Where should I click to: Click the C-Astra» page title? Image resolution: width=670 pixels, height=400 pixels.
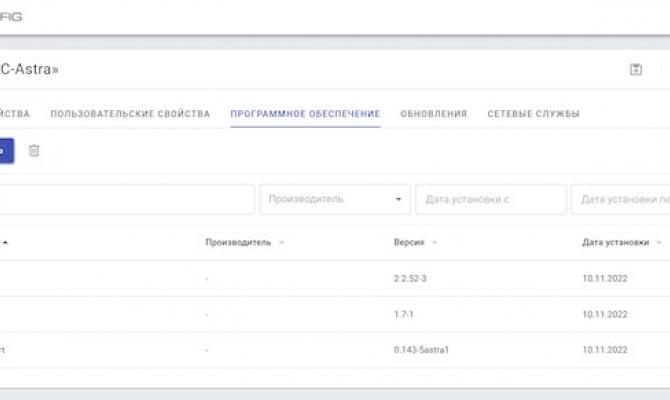pyautogui.click(x=29, y=69)
